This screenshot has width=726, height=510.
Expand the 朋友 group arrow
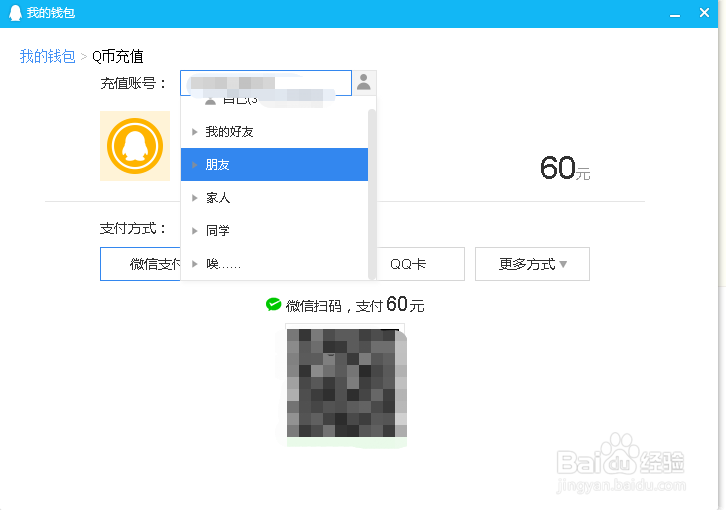pos(194,164)
